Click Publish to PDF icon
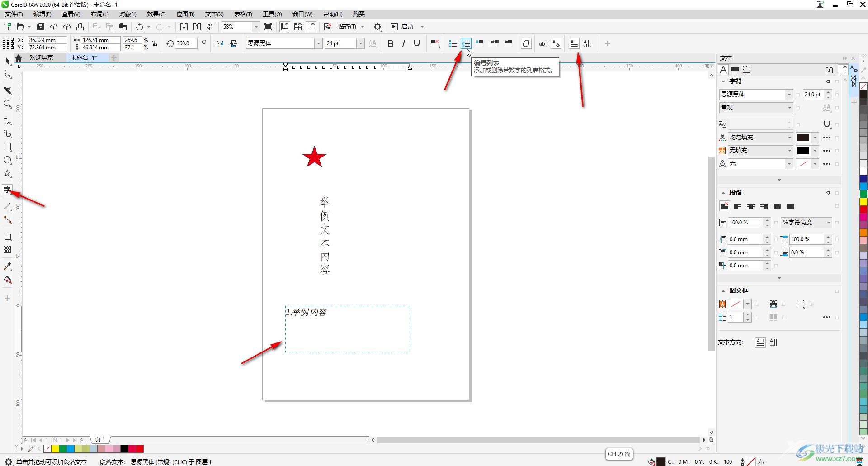 210,27
